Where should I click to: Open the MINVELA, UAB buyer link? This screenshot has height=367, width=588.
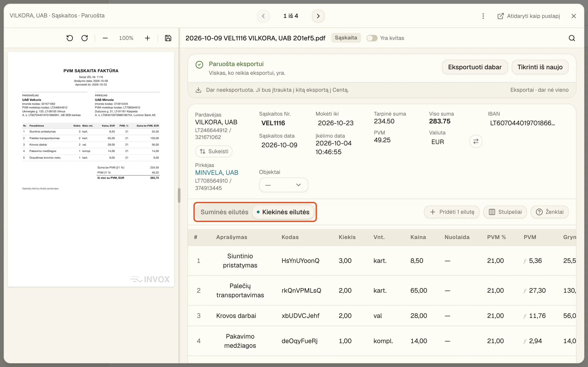(x=217, y=172)
